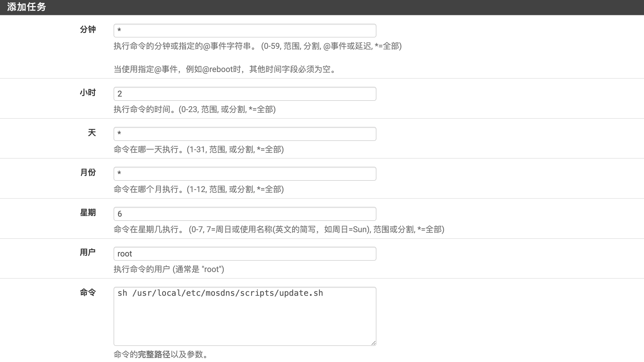
Task: Focus the 用户 field showing root
Action: pyautogui.click(x=245, y=254)
